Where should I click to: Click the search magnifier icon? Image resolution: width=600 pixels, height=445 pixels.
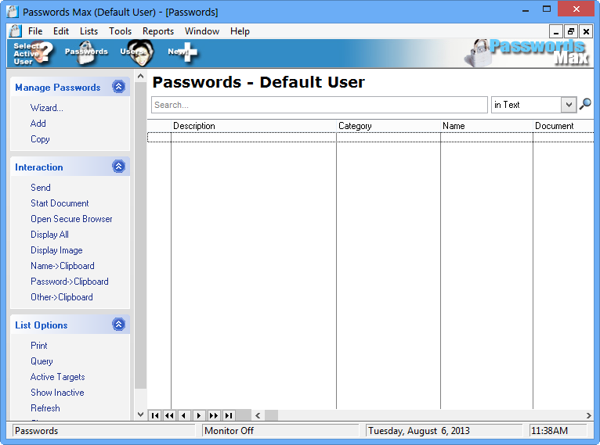586,104
